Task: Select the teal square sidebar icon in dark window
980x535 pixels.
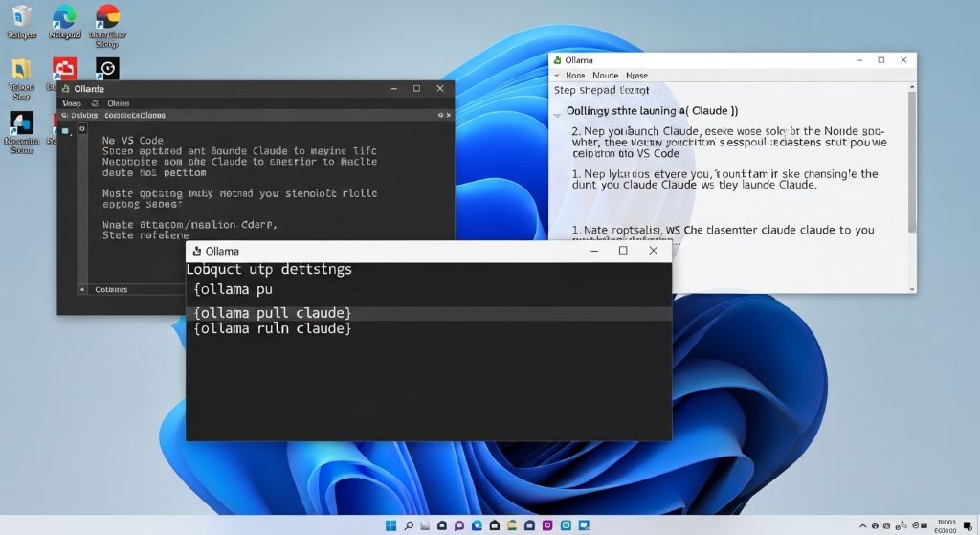Action: (65, 130)
